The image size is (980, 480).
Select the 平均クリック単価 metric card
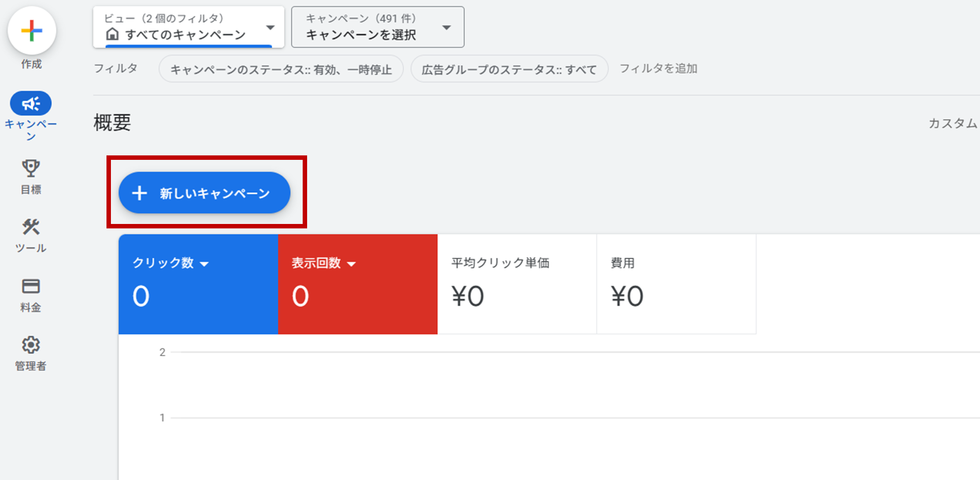tap(517, 284)
